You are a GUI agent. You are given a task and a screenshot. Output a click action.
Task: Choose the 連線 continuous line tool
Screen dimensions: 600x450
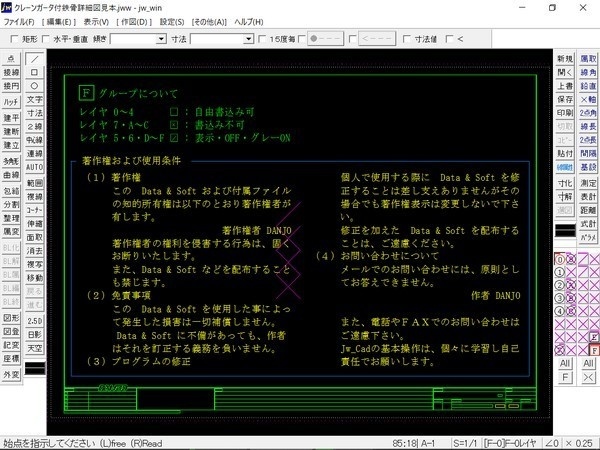(34, 153)
